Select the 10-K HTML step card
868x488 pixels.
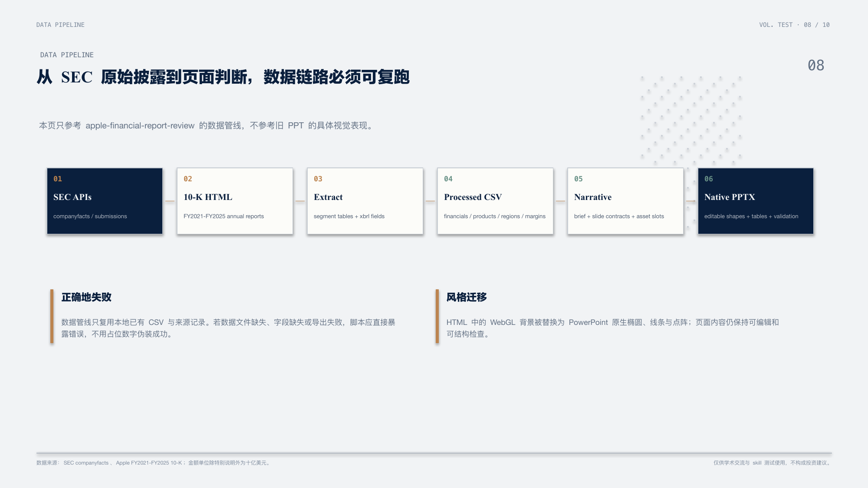click(x=235, y=201)
